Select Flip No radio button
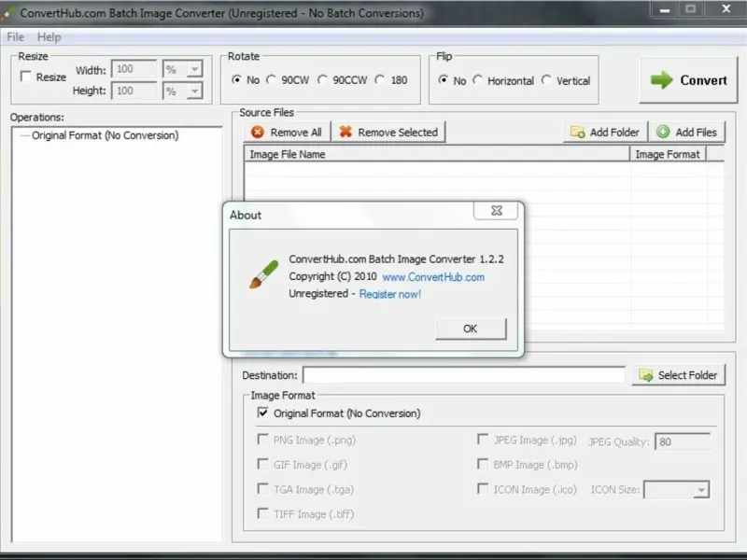The image size is (747, 560). [x=443, y=80]
